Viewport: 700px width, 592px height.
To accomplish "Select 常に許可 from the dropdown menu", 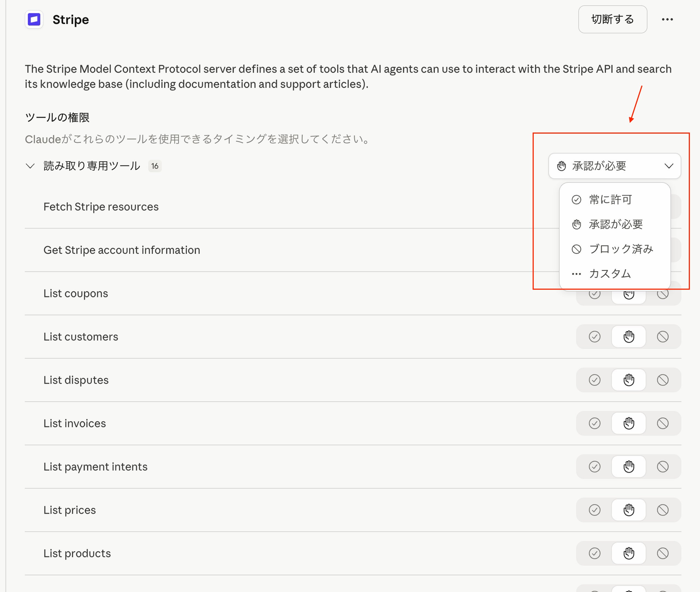I will pos(610,200).
